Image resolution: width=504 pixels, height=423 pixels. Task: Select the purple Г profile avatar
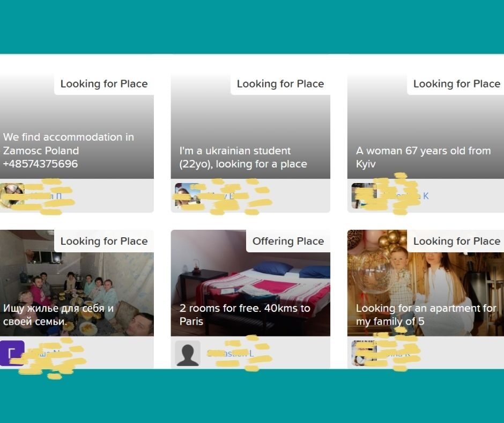pyautogui.click(x=12, y=353)
